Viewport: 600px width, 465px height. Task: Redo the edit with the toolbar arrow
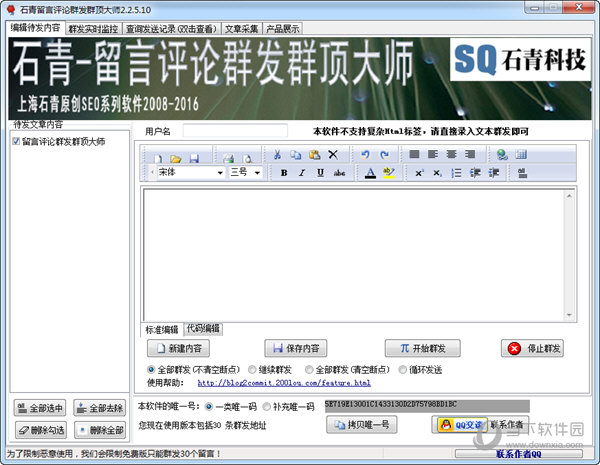[384, 155]
